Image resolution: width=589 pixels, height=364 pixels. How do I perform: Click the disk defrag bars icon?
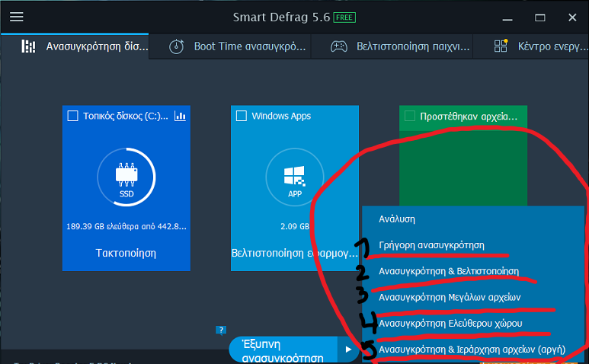tap(28, 46)
